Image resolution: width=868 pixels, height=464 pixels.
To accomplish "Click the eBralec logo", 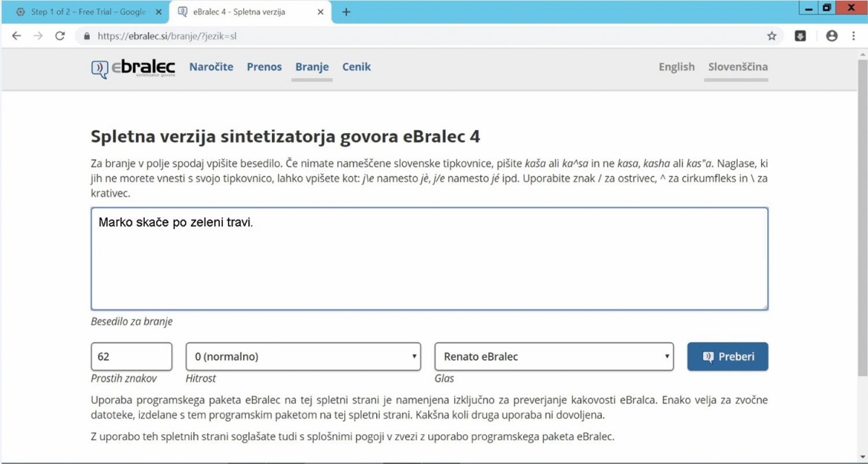I will point(133,68).
